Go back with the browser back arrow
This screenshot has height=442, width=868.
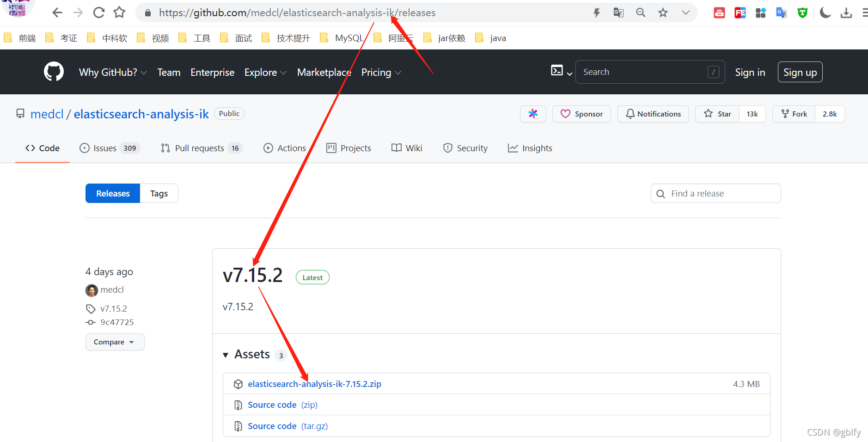click(57, 12)
